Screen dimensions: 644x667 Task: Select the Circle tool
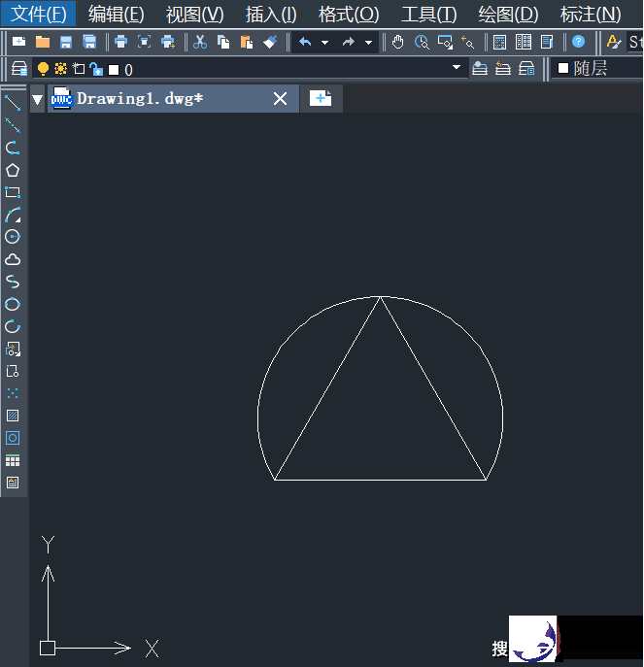[13, 237]
